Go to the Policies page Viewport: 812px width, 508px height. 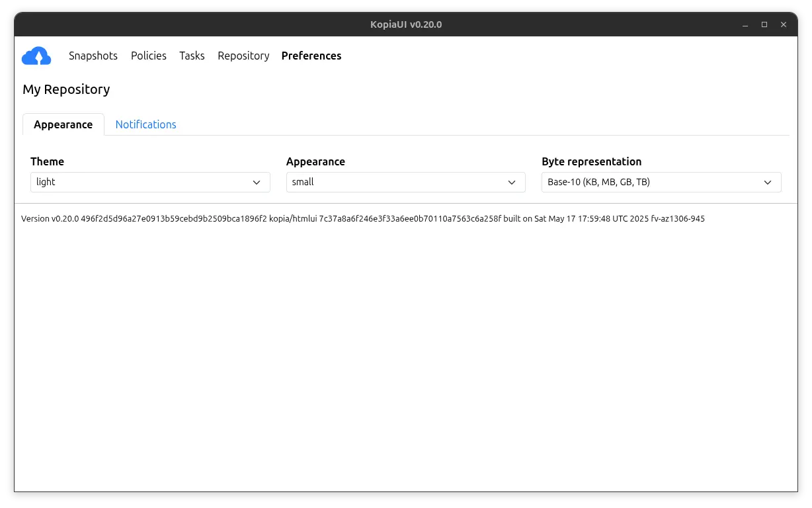pyautogui.click(x=149, y=56)
